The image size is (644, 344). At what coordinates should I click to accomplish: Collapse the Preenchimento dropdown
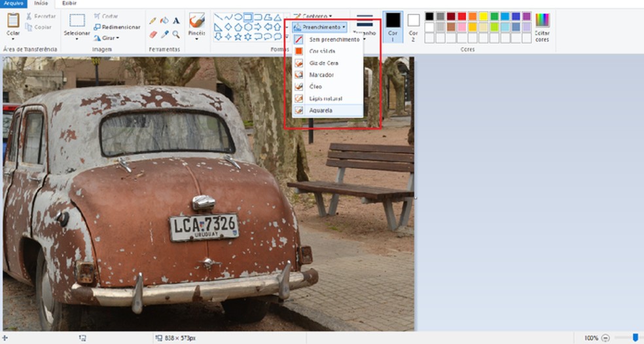[x=319, y=27]
